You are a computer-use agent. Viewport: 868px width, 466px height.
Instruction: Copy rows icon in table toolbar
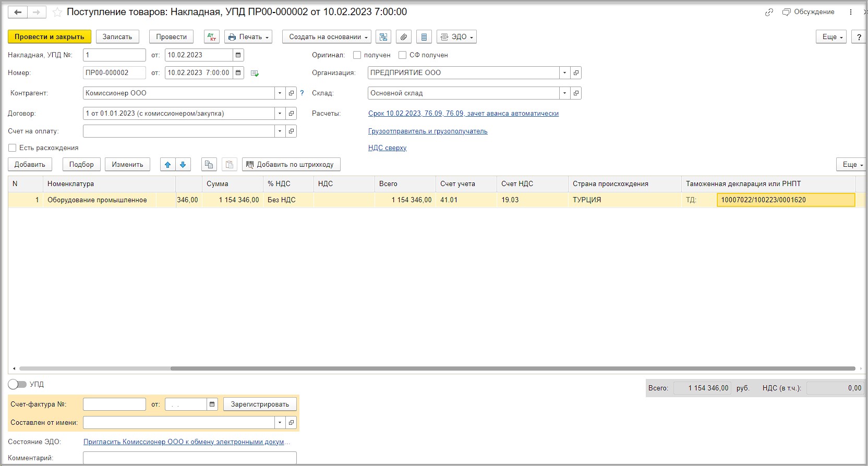click(209, 164)
